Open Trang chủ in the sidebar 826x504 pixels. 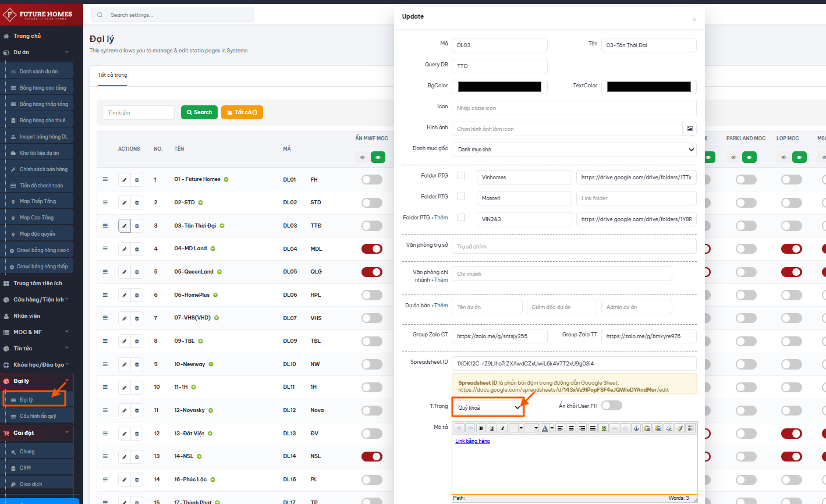click(x=27, y=36)
